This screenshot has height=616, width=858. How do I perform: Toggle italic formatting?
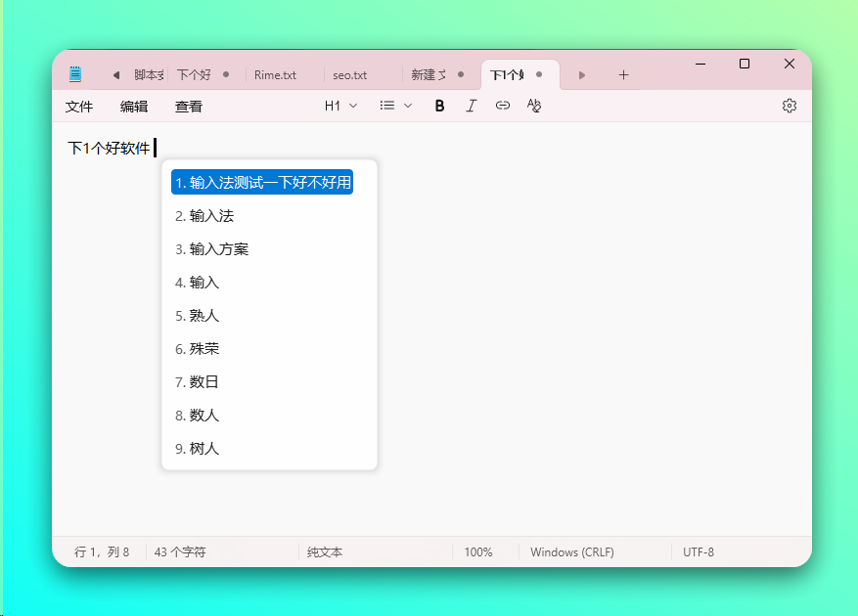[x=471, y=106]
